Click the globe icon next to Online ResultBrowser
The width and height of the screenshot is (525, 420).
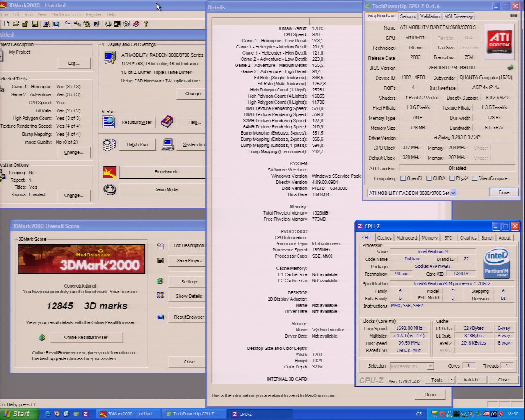point(41,338)
